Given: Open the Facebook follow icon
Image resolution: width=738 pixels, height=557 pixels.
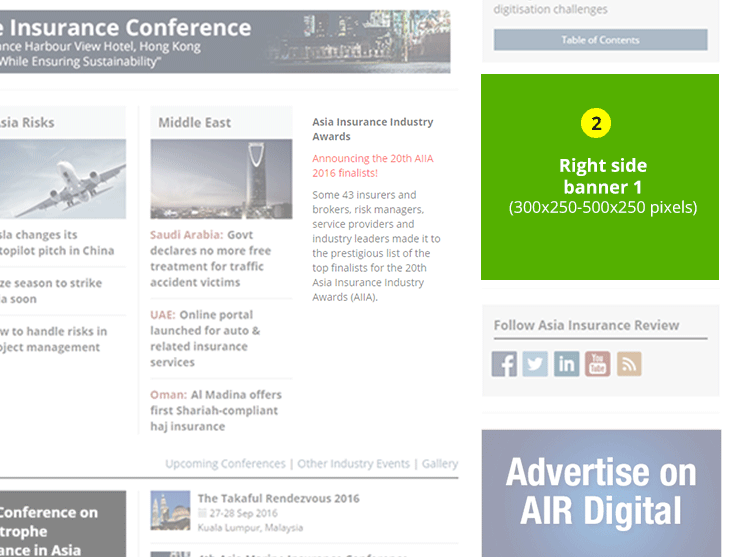Looking at the screenshot, I should [x=504, y=363].
